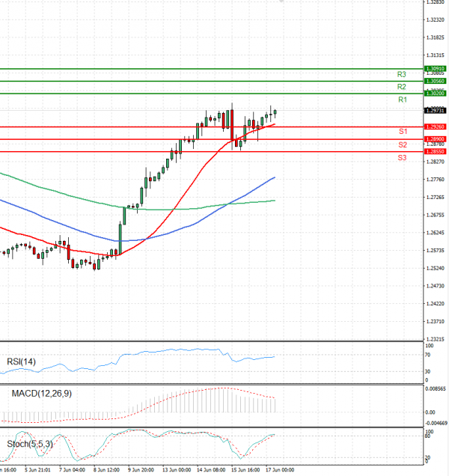
Task: Click the MACD(12,26,9) indicator label
Action: 42,394
